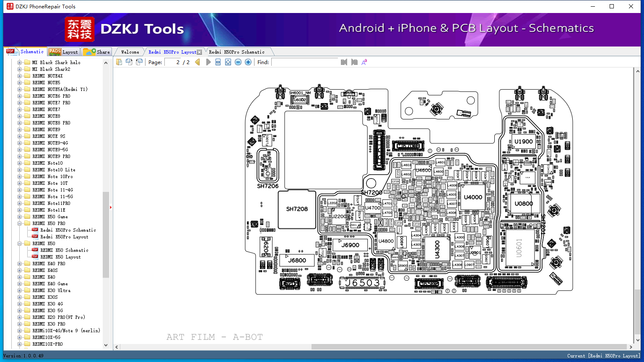
Task: Expand the REDMI NOTE8 PRO folder
Action: [x=19, y=123]
